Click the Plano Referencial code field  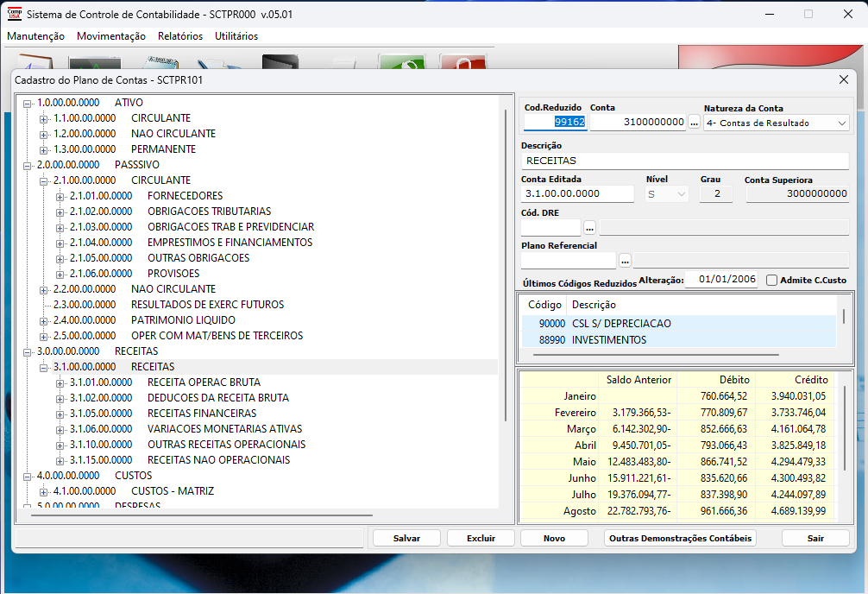569,260
